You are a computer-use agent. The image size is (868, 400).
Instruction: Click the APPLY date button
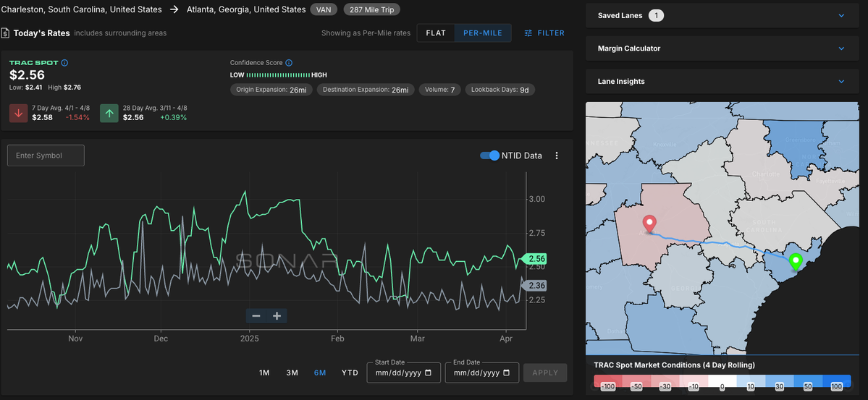tap(545, 373)
